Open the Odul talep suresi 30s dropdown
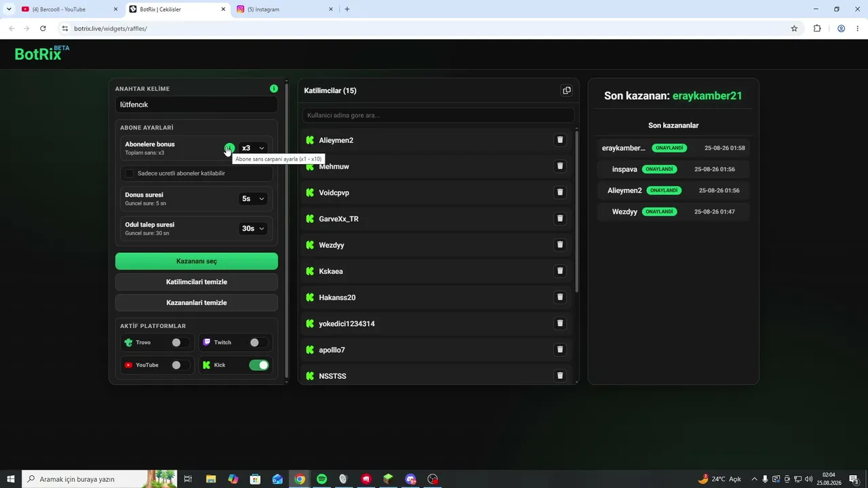The height and width of the screenshot is (488, 868). click(253, 228)
